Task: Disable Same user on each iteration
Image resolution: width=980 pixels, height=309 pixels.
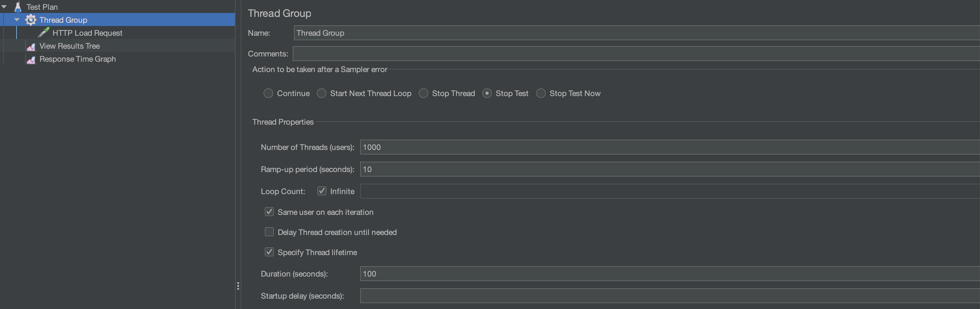Action: 269,212
